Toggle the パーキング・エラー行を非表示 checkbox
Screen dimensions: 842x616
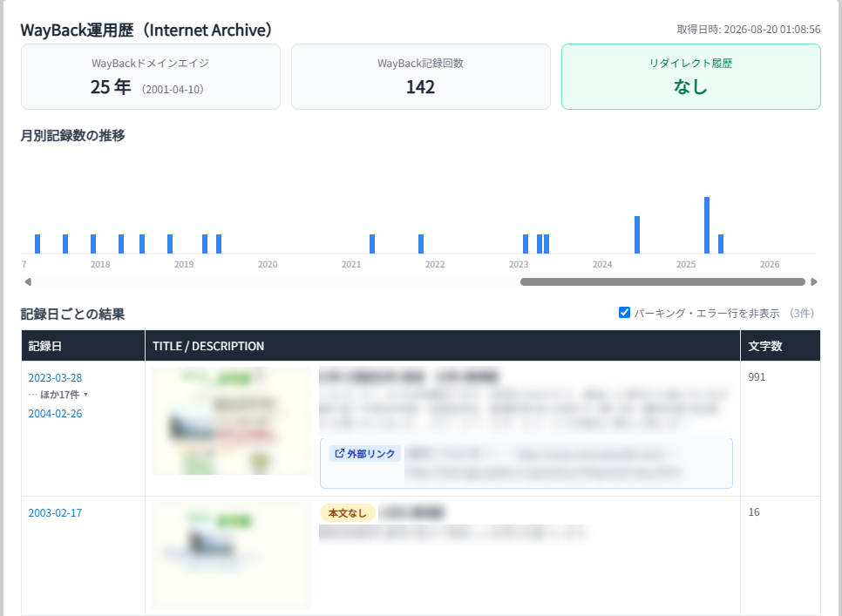click(624, 312)
